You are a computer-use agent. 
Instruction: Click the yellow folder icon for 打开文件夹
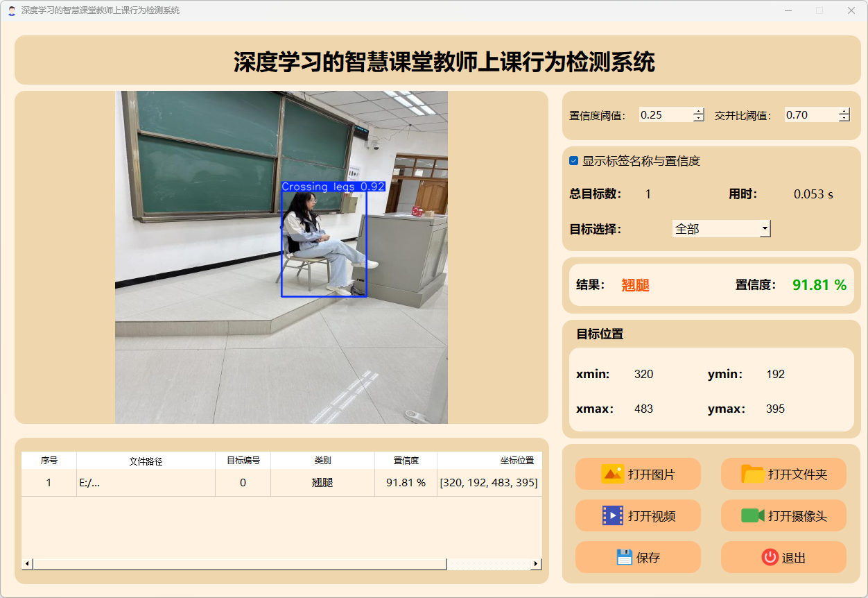pos(752,474)
